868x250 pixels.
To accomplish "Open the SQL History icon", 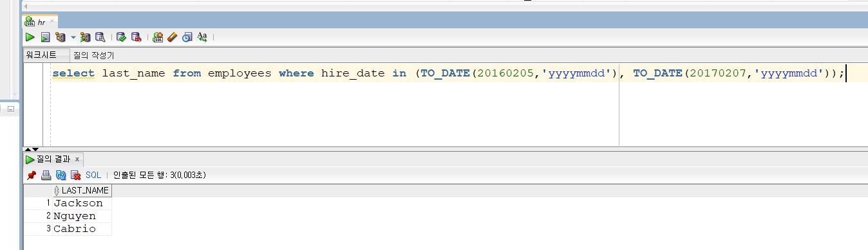I will tap(187, 37).
